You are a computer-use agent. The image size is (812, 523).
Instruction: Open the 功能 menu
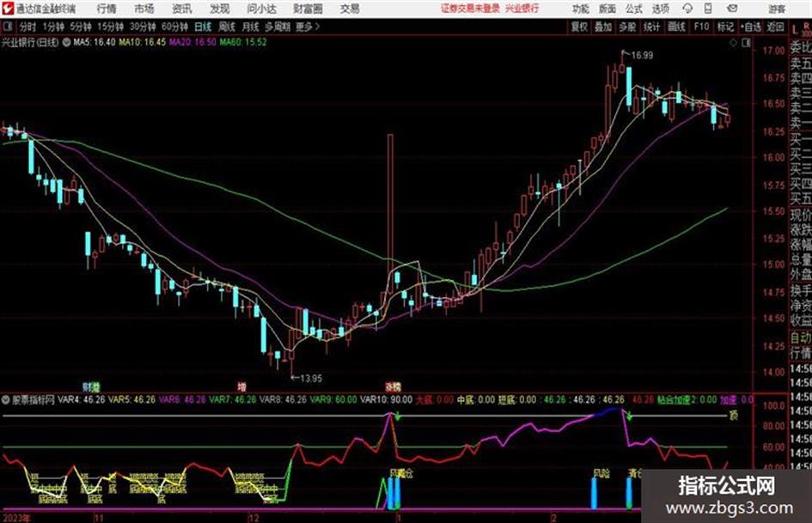pyautogui.click(x=581, y=9)
